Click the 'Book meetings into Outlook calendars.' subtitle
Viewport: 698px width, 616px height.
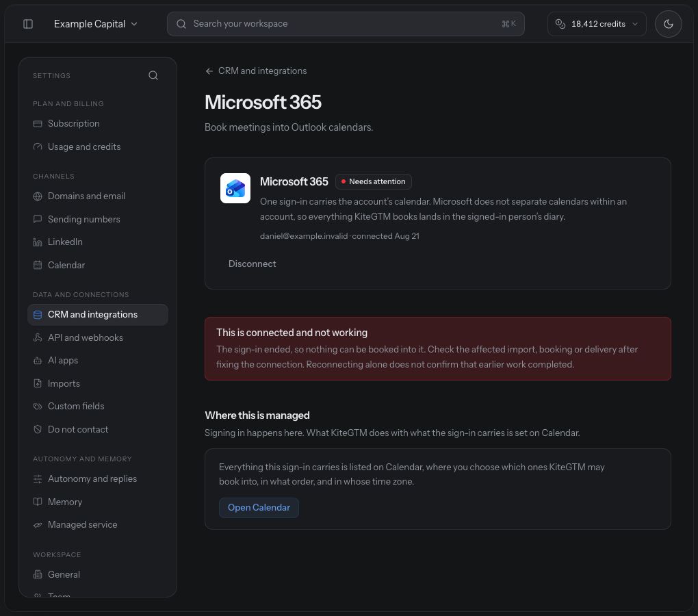[x=289, y=127]
